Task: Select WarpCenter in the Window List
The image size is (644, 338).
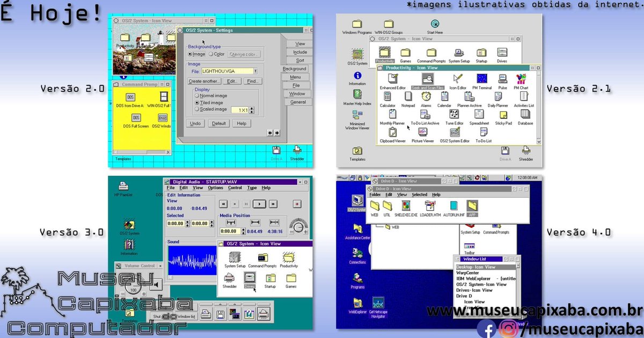Action: pyautogui.click(x=468, y=272)
